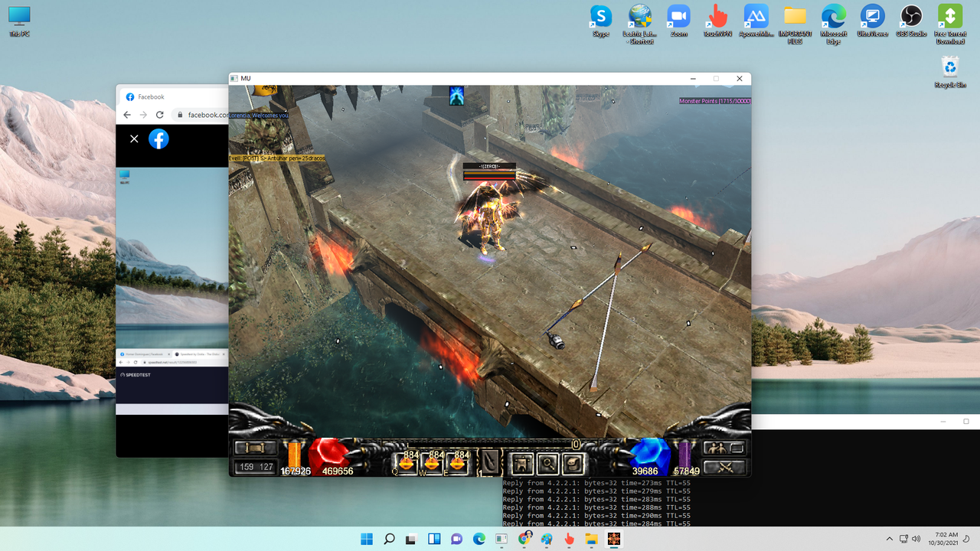Switch to Paint on the taskbar
Screen dimensions: 980x551
(547, 539)
